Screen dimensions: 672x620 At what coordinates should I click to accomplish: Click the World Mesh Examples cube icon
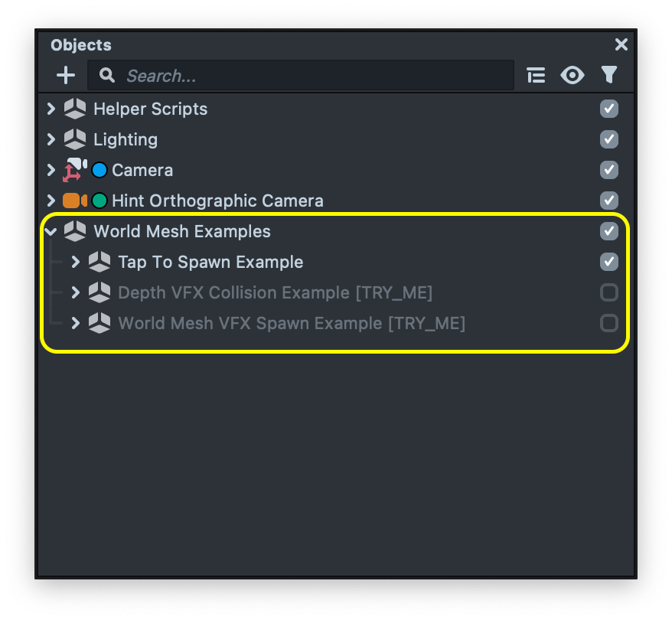(x=74, y=231)
